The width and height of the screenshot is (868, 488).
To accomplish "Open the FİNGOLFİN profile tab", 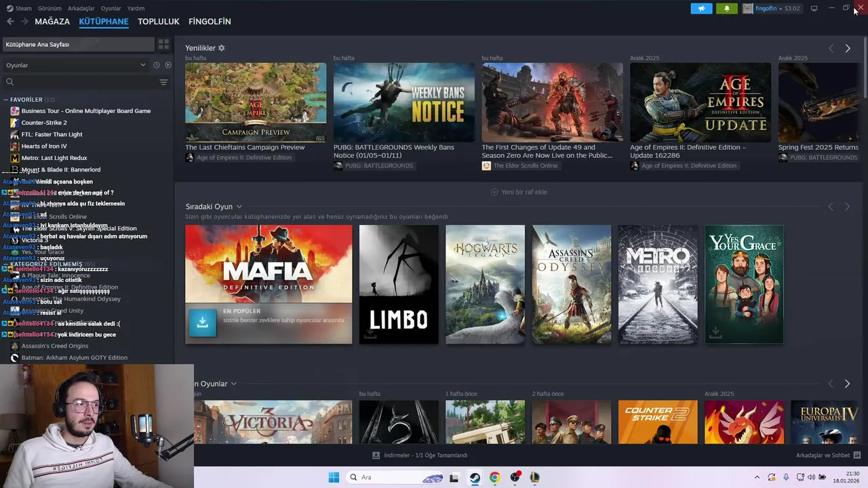I will (210, 22).
